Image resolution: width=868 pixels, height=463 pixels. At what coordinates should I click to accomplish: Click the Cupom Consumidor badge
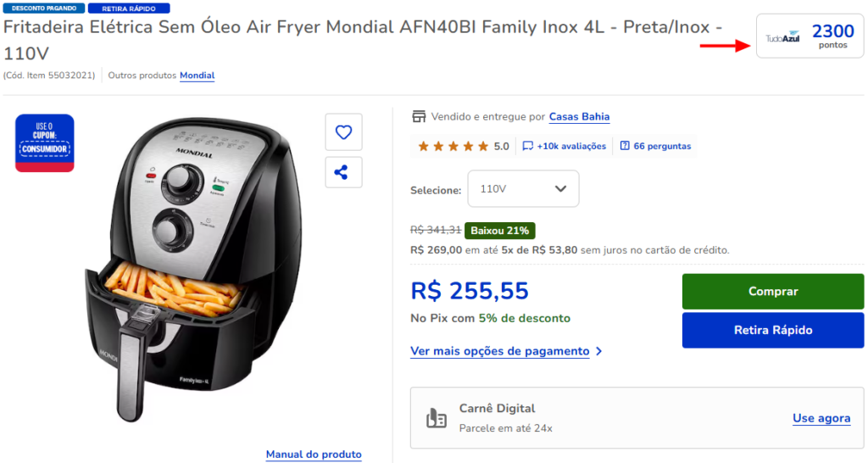45,142
